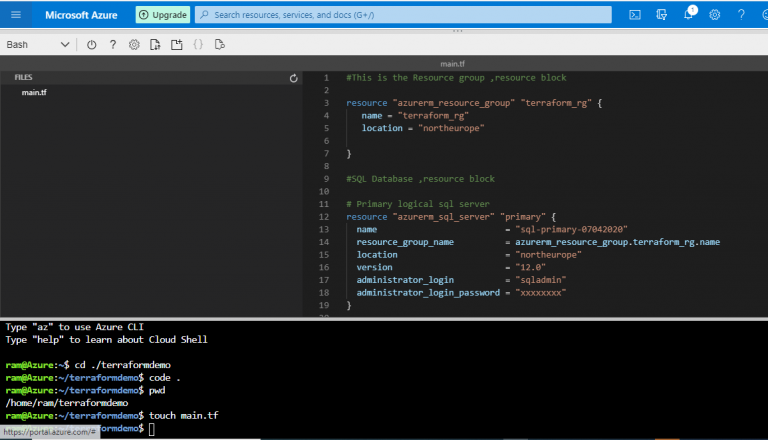Open Cloud Shell from top bar
Image resolution: width=768 pixels, height=440 pixels.
click(x=635, y=15)
